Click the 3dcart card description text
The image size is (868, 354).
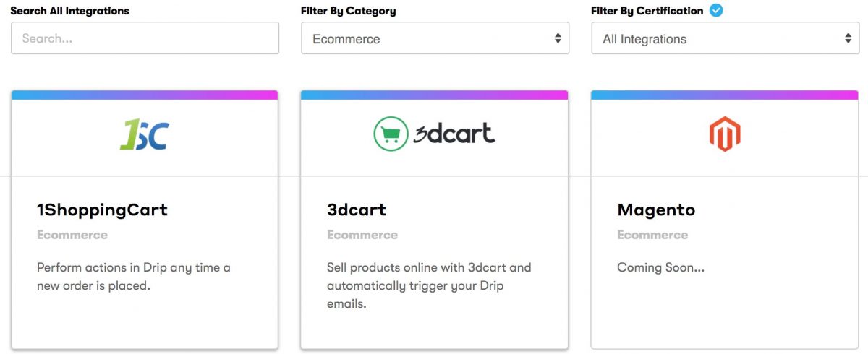(429, 285)
